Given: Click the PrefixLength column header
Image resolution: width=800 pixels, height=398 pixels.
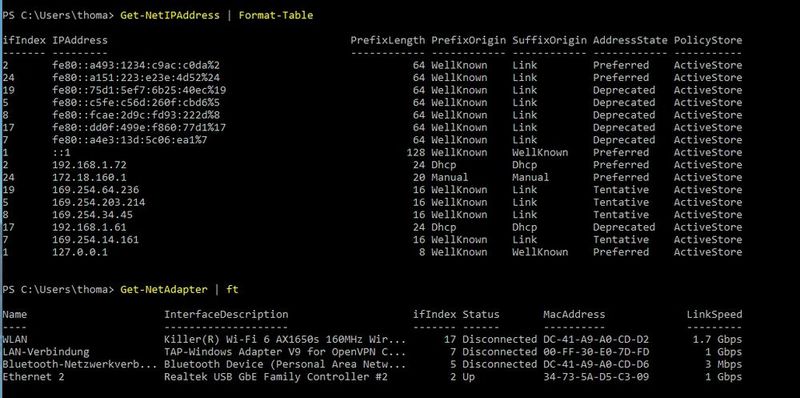Looking at the screenshot, I should (388, 40).
